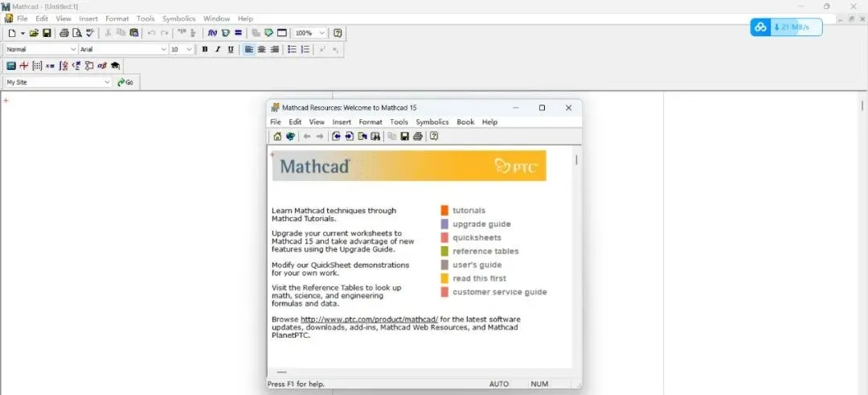Image resolution: width=868 pixels, height=395 pixels.
Task: Run the spell check icon
Action: pyautogui.click(x=90, y=33)
